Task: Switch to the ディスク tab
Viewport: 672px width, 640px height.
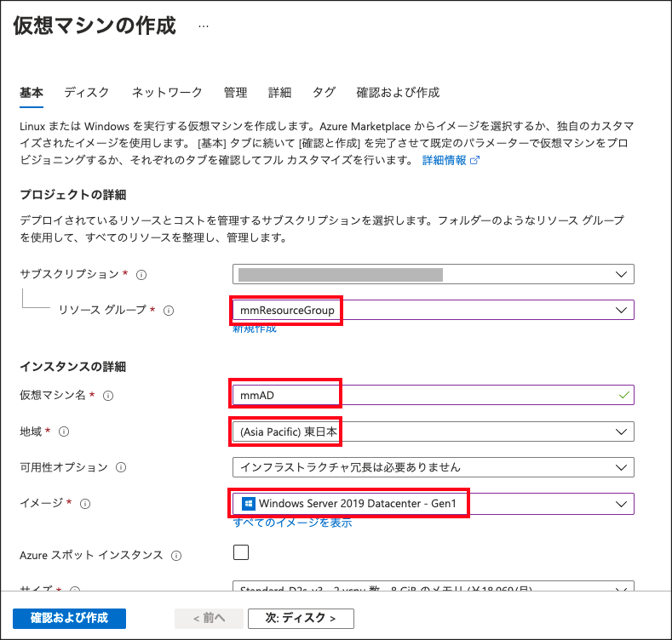Action: click(x=87, y=93)
